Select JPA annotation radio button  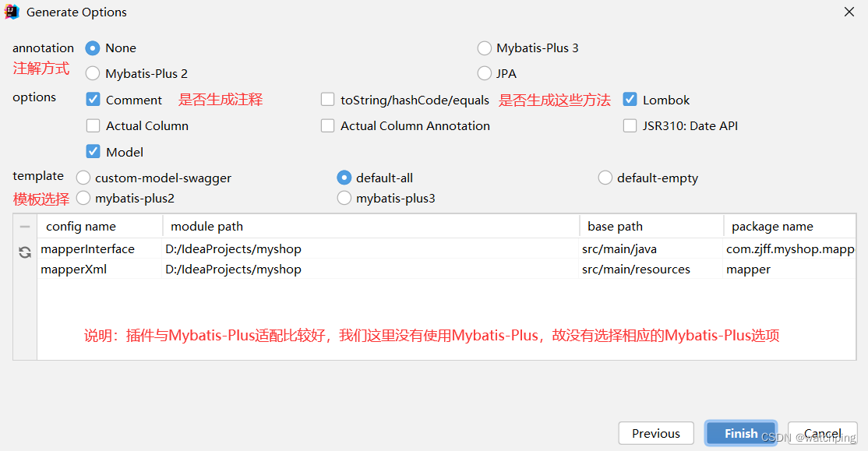485,73
